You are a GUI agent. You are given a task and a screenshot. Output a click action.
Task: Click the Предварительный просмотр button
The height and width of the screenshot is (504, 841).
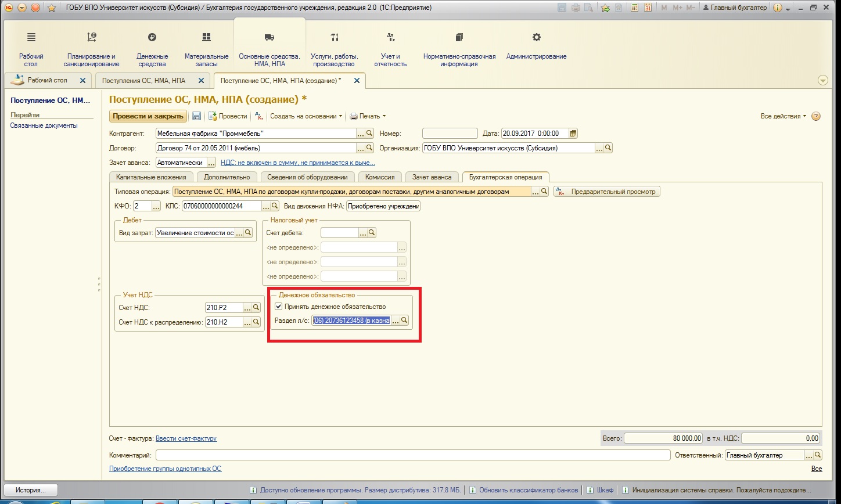coord(607,192)
